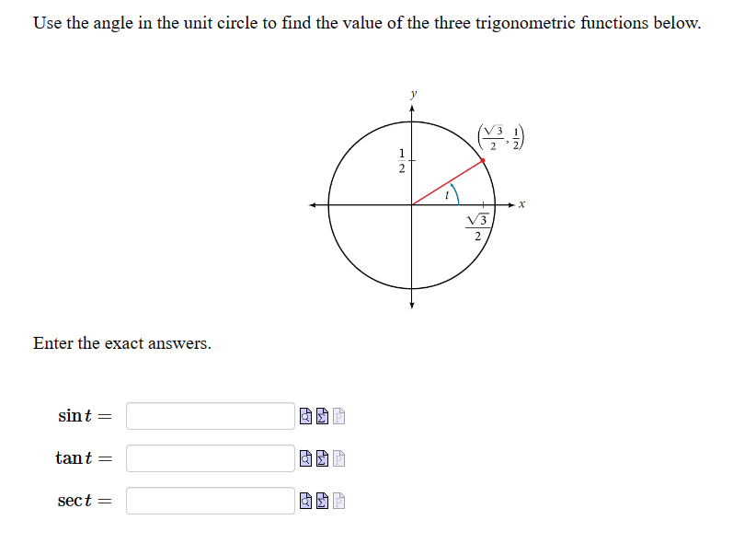The image size is (756, 555).
Task: Click the tan t equals label
Action: 84,458
